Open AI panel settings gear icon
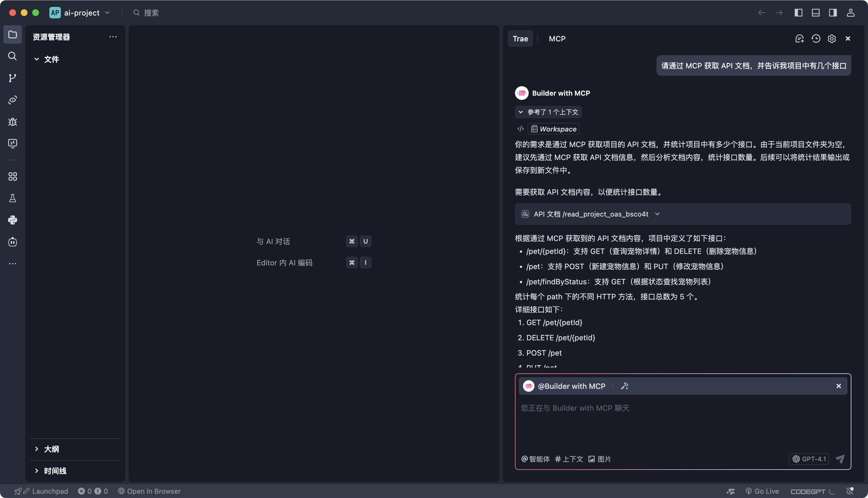 832,39
